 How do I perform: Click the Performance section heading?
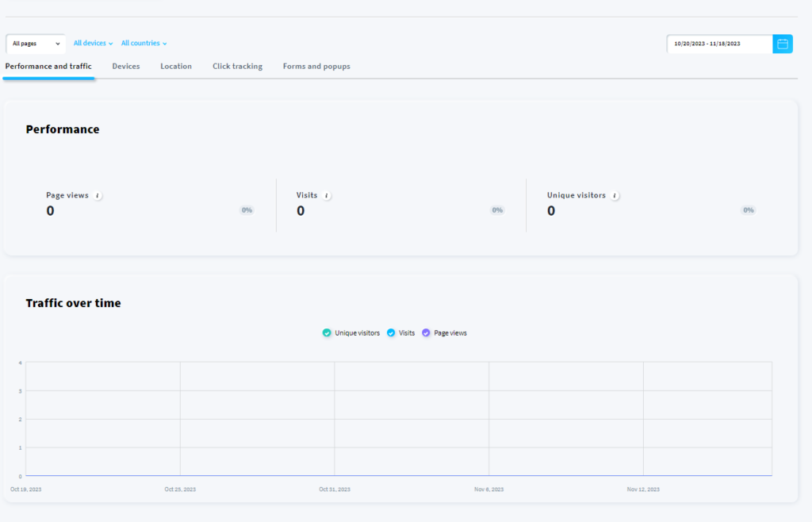coord(63,129)
